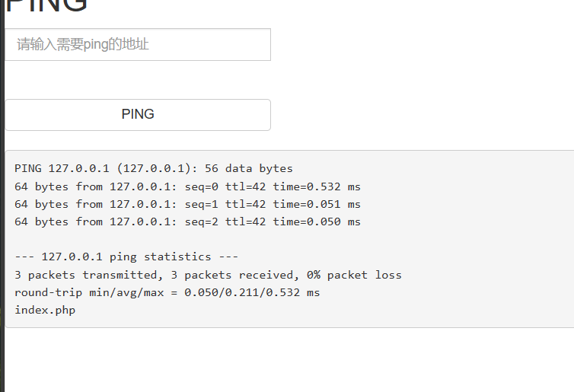The image size is (574, 392).
Task: Select the large PING page heading
Action: pos(46,5)
